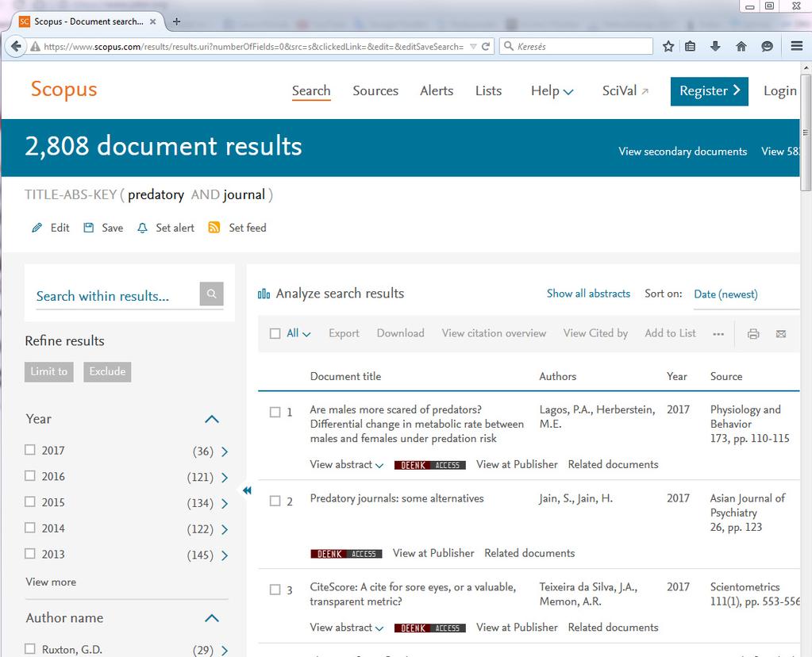812x657 pixels.
Task: Open the bookmarks list icon
Action: point(690,47)
